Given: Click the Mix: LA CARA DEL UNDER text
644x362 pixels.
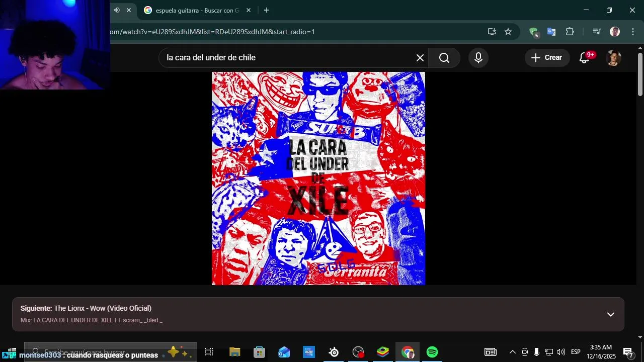Looking at the screenshot, I should pyautogui.click(x=92, y=320).
